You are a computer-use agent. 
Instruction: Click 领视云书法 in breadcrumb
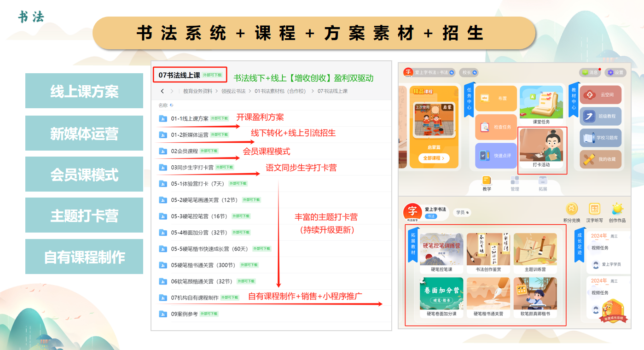pyautogui.click(x=233, y=91)
